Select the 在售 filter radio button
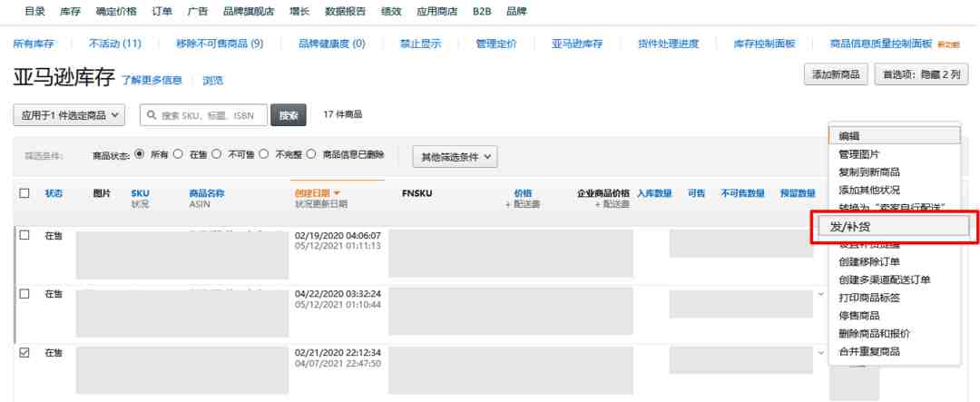This screenshot has height=402, width=980. click(x=178, y=153)
